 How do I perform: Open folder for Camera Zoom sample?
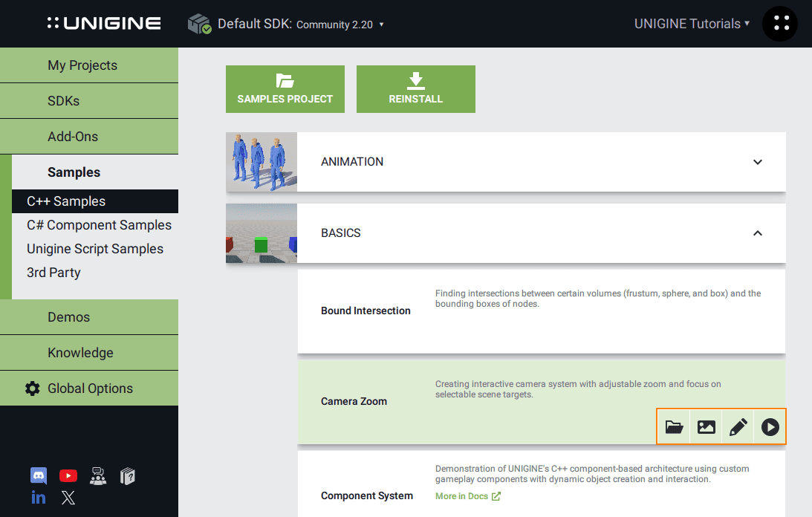674,427
